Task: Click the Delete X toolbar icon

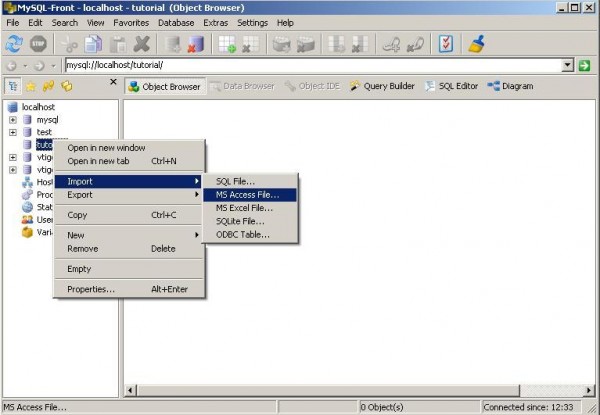Action: tap(142, 44)
